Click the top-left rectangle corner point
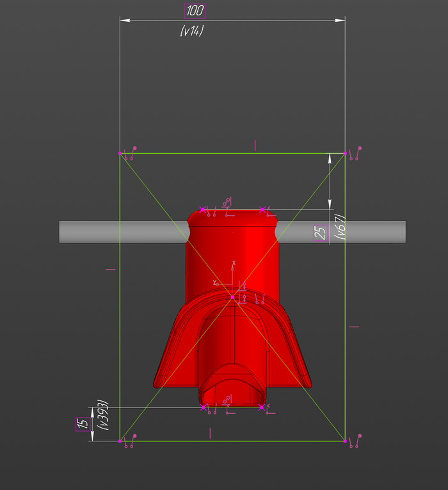Screen dimensions: 448x490 click(x=120, y=154)
